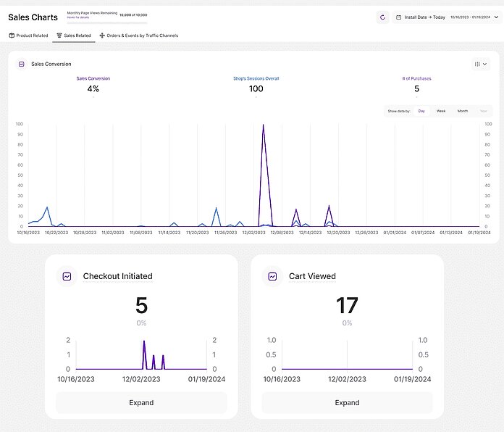
Task: Click the # of Purchases metric label
Action: [416, 78]
